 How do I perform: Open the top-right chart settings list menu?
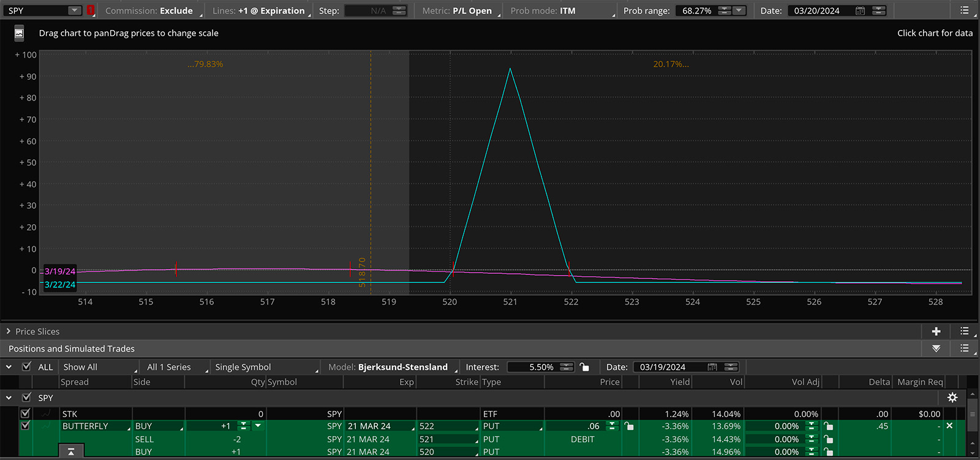click(965, 10)
